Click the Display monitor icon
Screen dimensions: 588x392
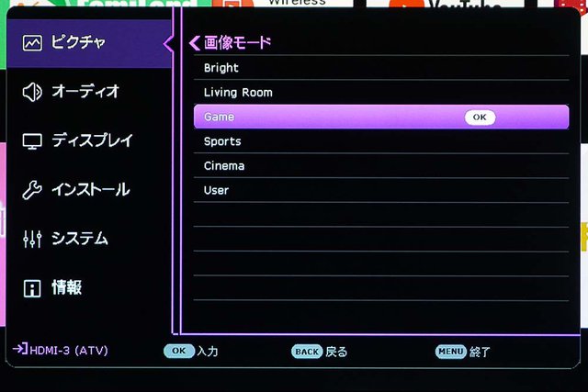32,141
